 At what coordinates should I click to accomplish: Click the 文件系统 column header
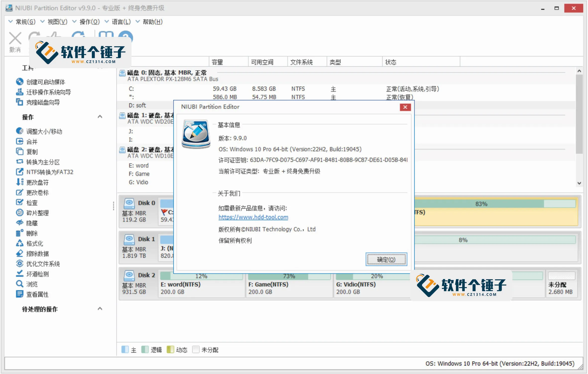[x=307, y=62]
